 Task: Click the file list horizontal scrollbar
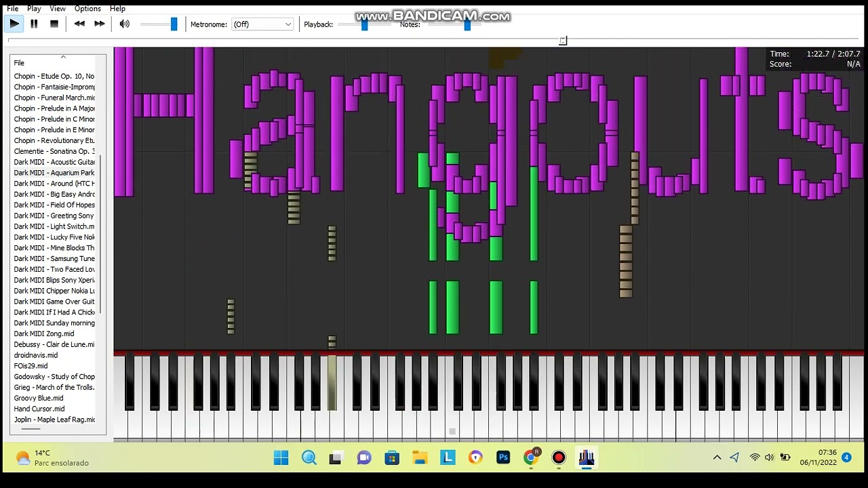30,429
